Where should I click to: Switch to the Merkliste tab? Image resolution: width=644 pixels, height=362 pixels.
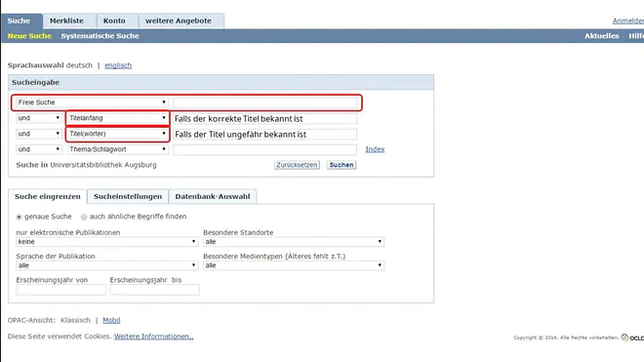(x=69, y=20)
